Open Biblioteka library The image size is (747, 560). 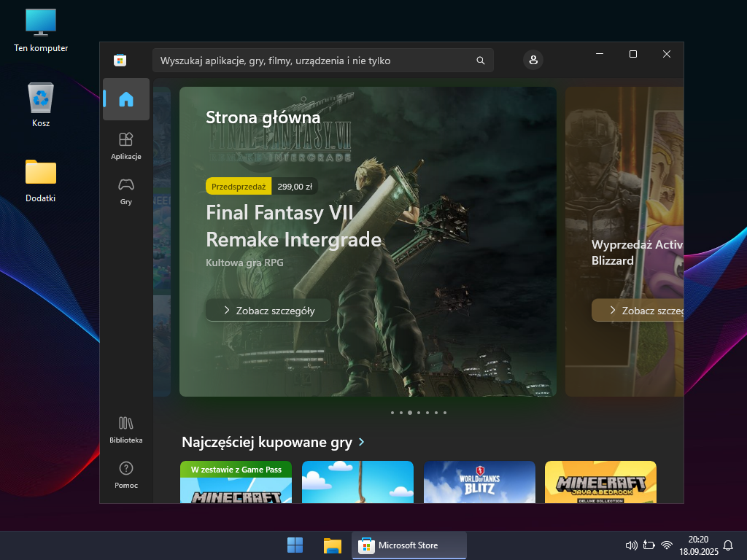(126, 429)
